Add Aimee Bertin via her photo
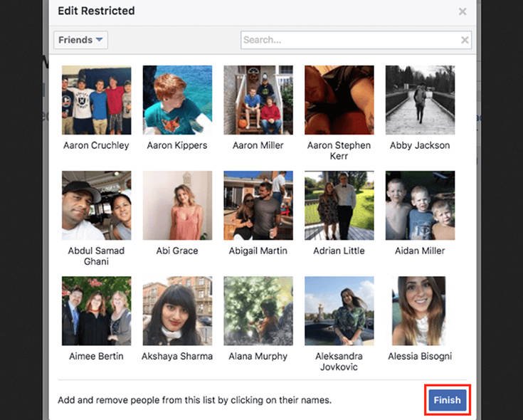The image size is (523, 420). click(x=96, y=311)
